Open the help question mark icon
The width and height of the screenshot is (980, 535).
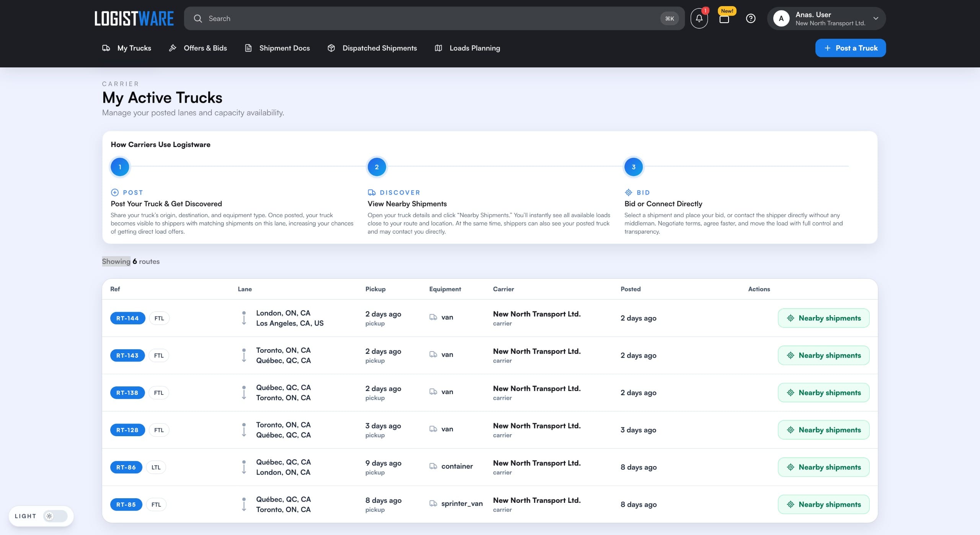point(751,18)
